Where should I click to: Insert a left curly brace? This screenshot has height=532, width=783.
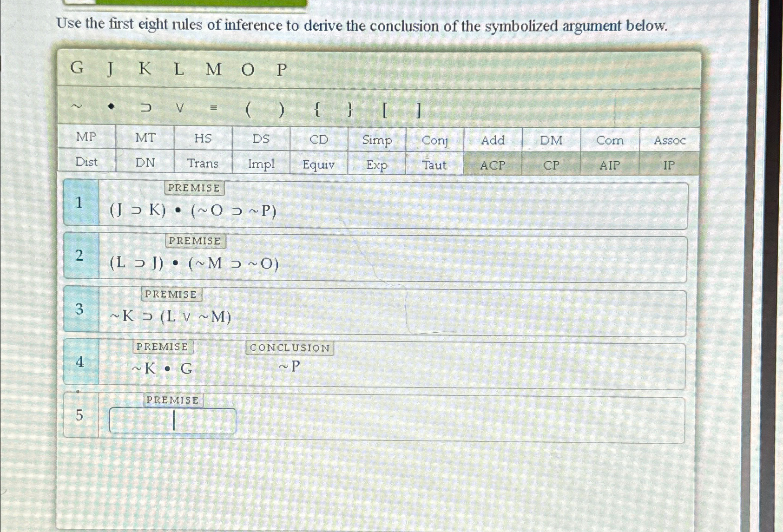coord(316,111)
